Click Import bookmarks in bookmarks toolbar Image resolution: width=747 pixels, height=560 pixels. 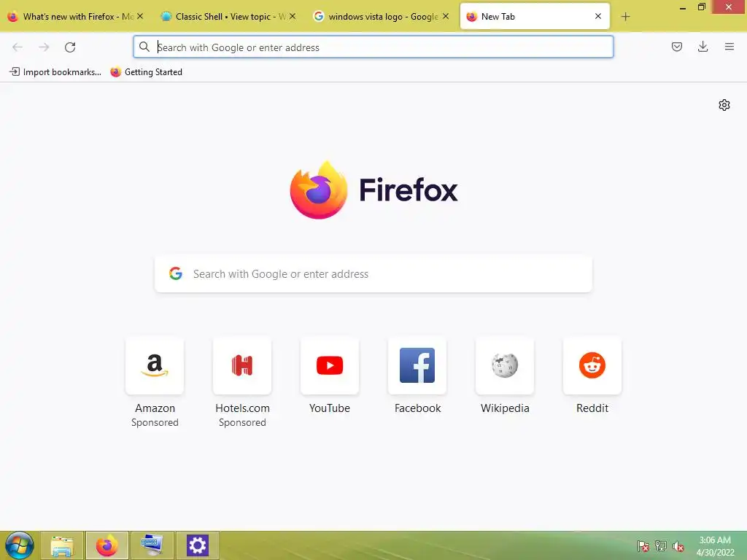(x=55, y=72)
